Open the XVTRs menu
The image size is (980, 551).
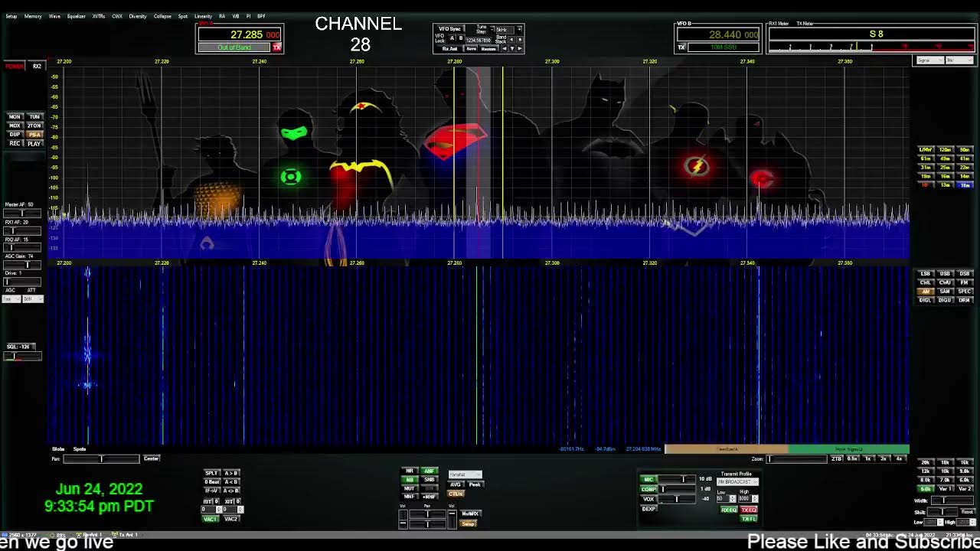99,16
